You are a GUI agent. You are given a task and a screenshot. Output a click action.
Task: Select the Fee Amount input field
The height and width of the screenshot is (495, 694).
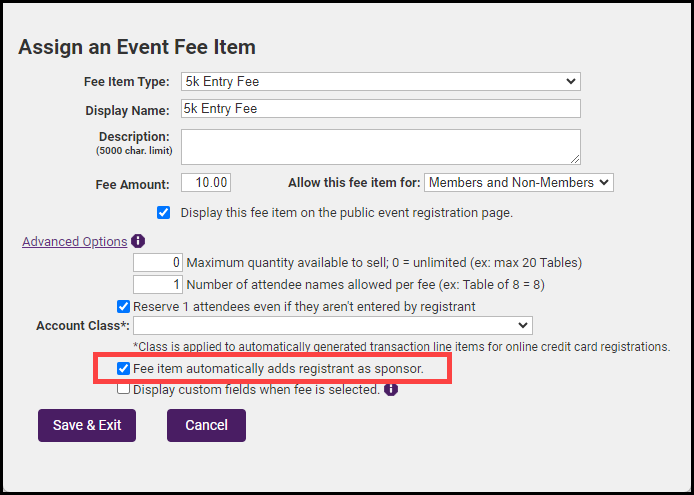pos(206,182)
